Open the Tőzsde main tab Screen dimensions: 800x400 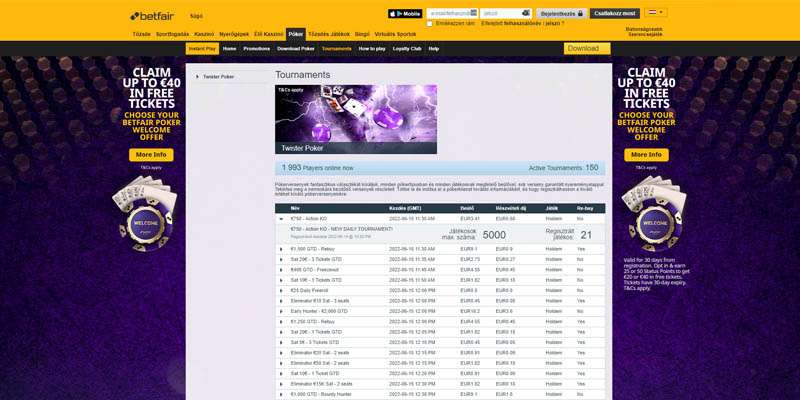tap(141, 34)
